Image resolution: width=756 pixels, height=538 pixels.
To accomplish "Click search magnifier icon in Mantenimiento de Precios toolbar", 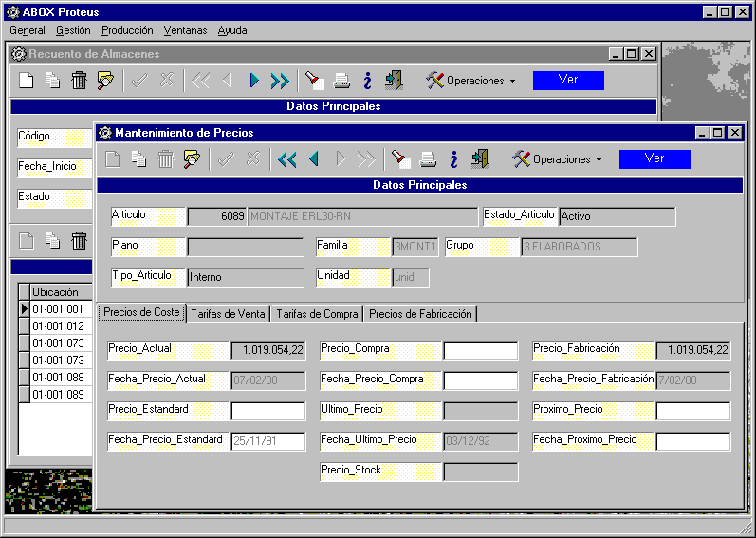I will [192, 159].
